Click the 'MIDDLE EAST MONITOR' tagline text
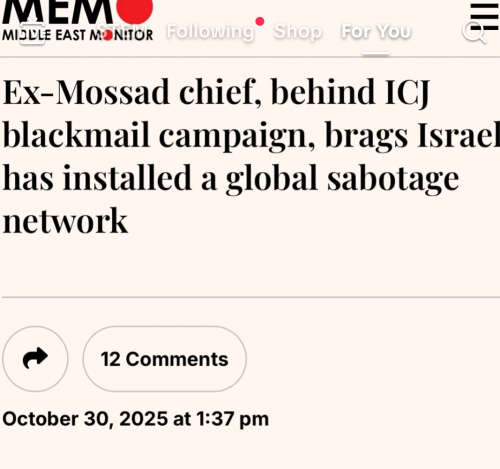The image size is (500, 469). coord(77,35)
